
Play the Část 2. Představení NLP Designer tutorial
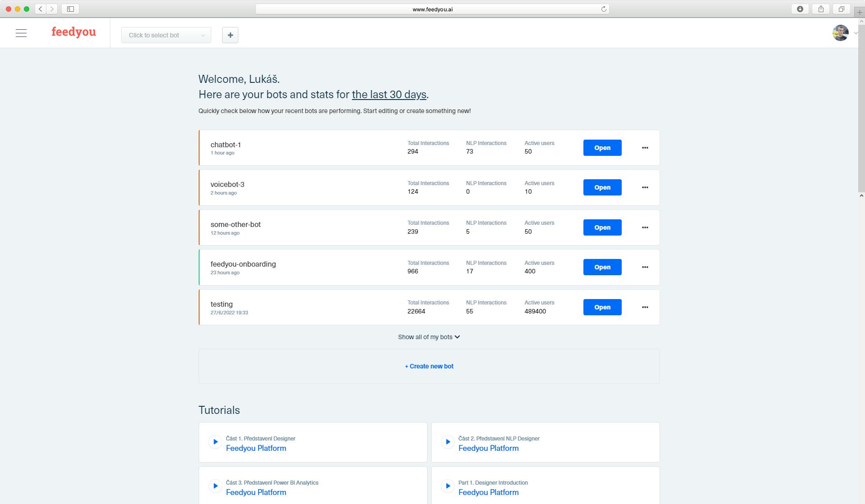click(x=448, y=442)
